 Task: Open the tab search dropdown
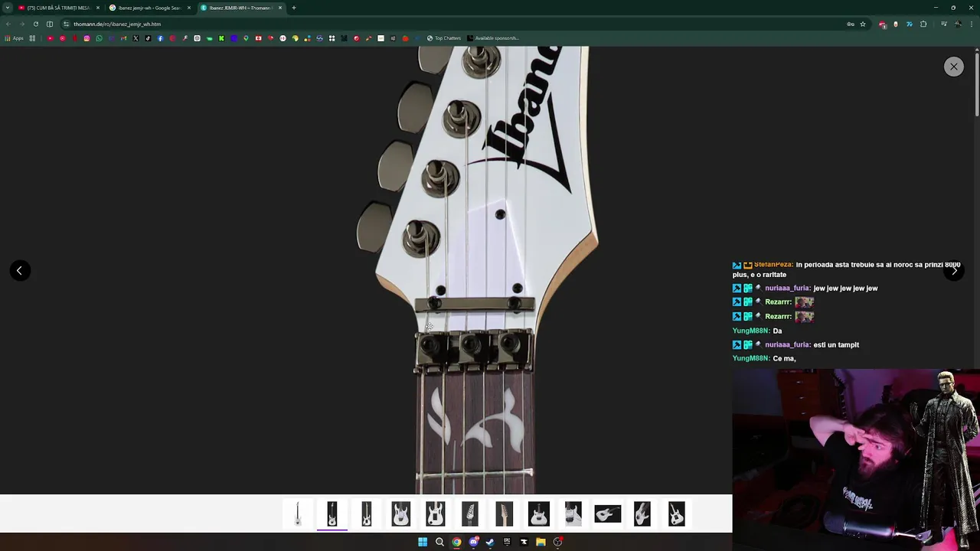pos(8,8)
